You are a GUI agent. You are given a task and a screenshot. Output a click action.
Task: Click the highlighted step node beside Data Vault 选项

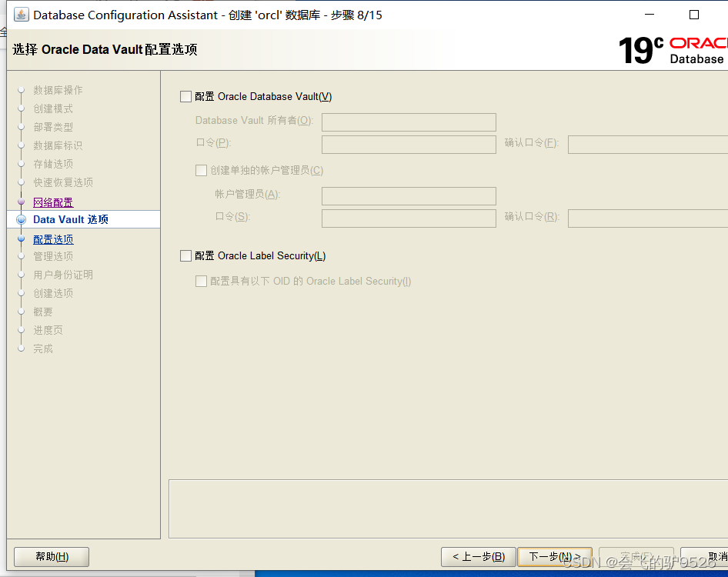21,218
